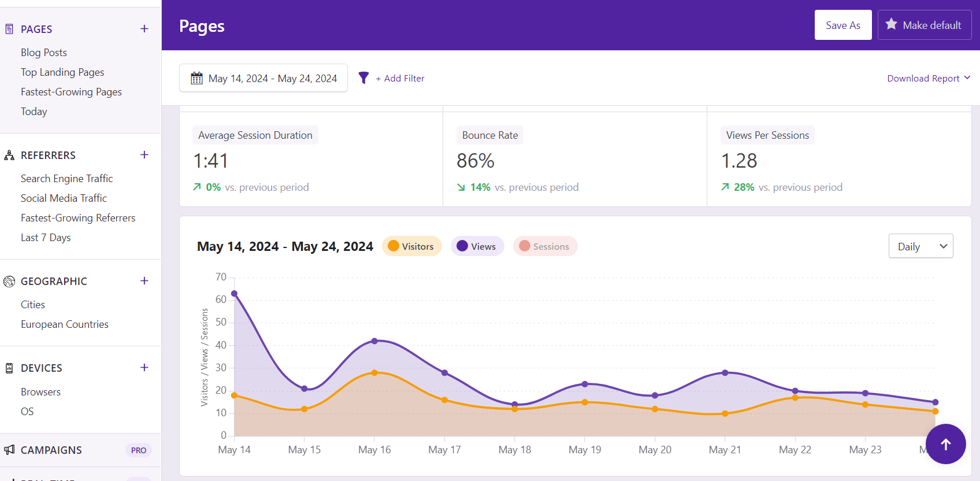Click the Visitors data point on May 20
The width and height of the screenshot is (980, 481).
(655, 409)
